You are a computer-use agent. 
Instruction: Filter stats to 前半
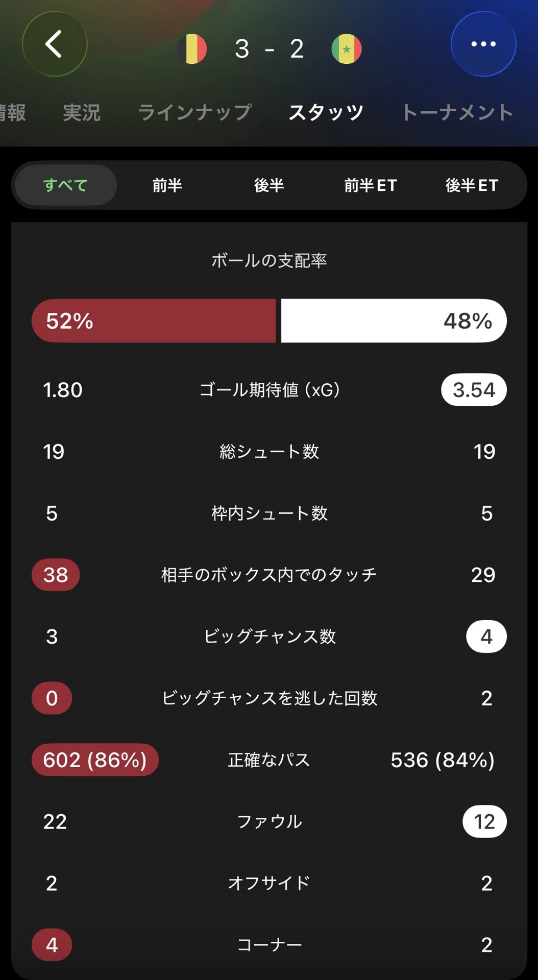coord(167,185)
